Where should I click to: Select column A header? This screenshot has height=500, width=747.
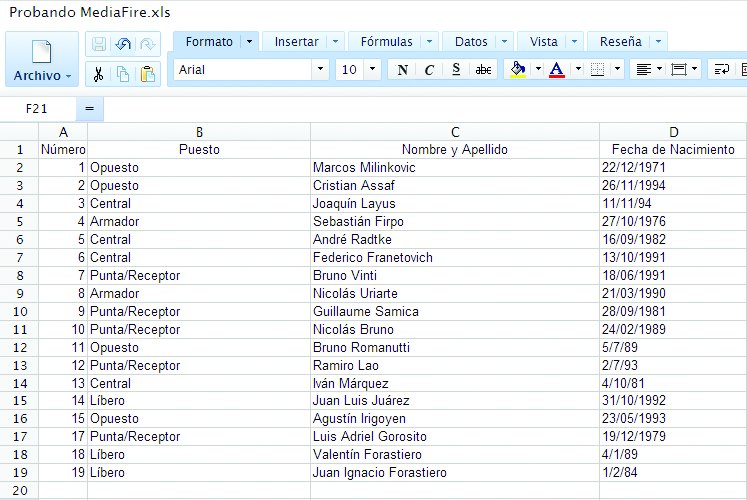[63, 132]
